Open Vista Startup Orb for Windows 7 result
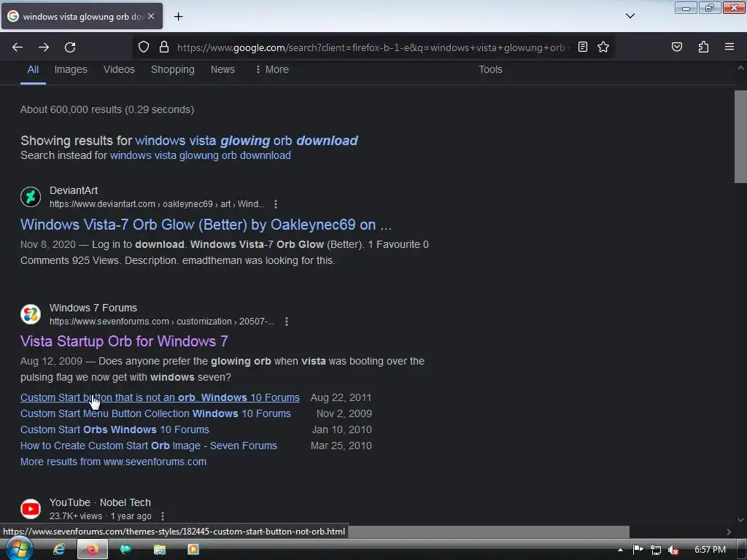Viewport: 747px width, 560px height. pyautogui.click(x=124, y=341)
